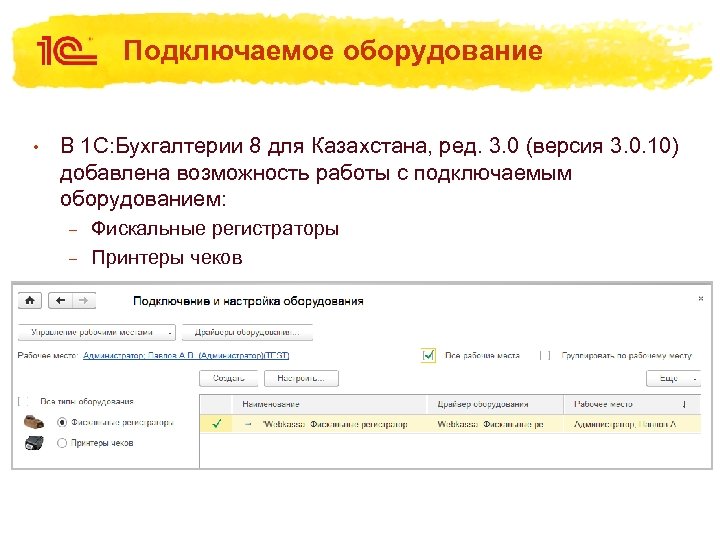Toggle the Все типы оборудования checkbox
This screenshot has height=540, width=720.
coord(23,401)
